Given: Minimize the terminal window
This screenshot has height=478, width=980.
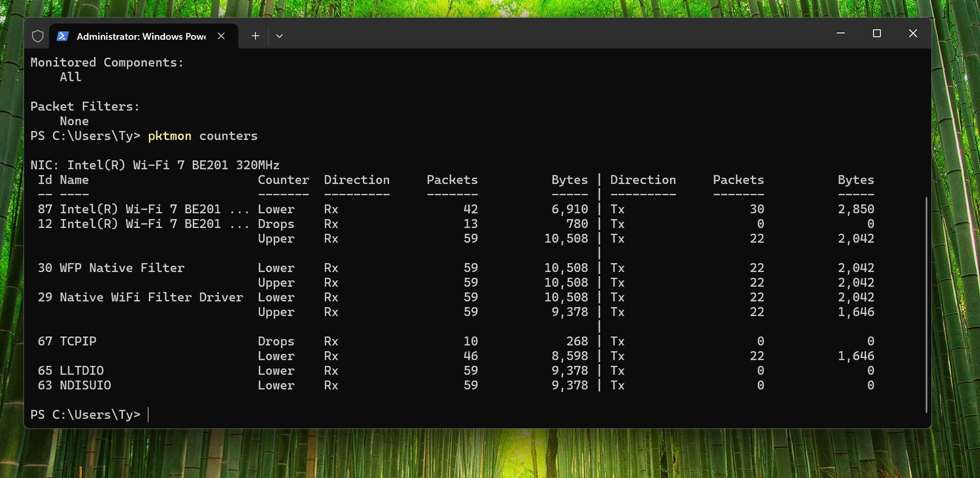Looking at the screenshot, I should coord(840,34).
